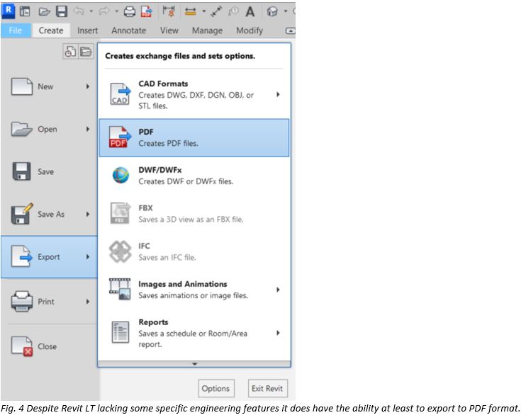
Task: Expand the CAD Formats submenu arrow
Action: click(278, 95)
